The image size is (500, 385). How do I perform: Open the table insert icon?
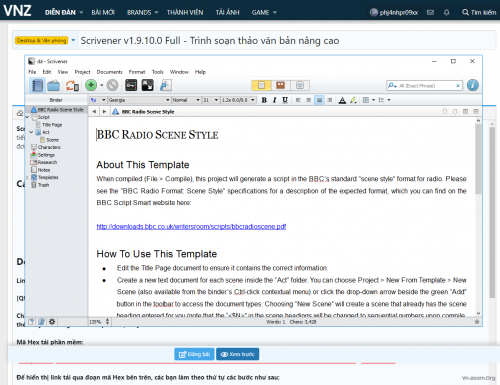click(366, 100)
